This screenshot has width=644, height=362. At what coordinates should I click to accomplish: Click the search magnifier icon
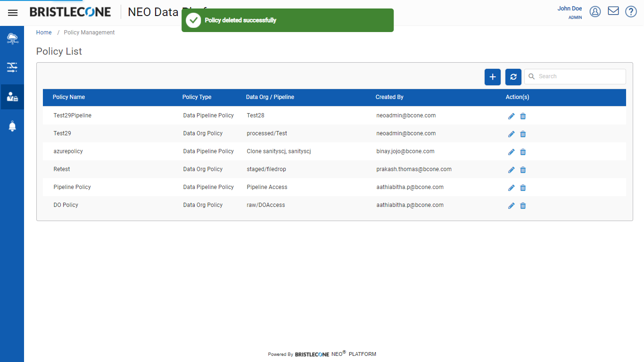point(532,76)
